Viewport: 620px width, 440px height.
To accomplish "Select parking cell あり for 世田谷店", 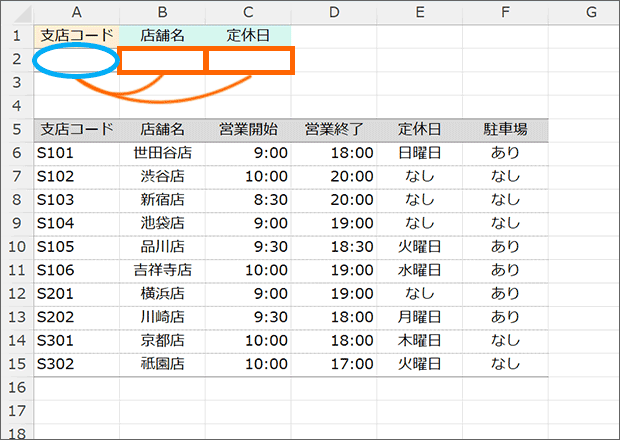I will (x=505, y=153).
